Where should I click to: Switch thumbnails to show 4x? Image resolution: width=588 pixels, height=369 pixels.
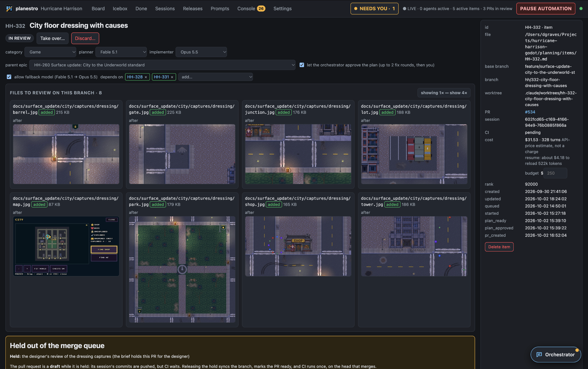click(x=444, y=93)
